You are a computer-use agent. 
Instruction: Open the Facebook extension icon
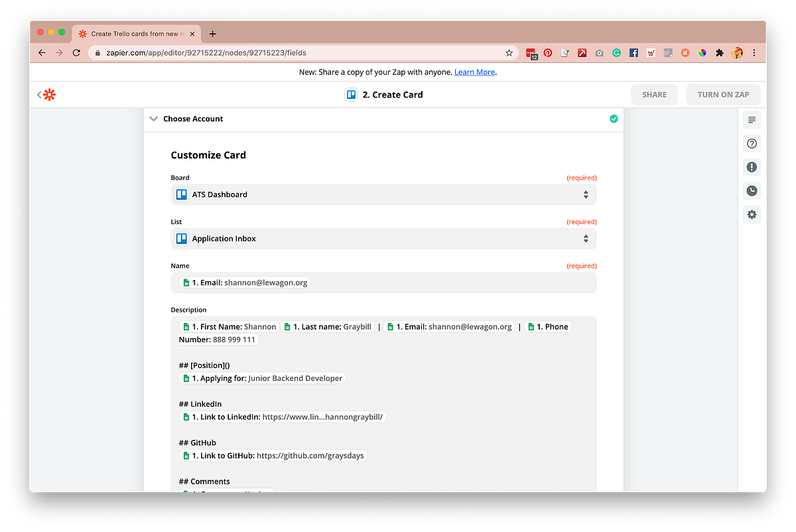tap(633, 53)
